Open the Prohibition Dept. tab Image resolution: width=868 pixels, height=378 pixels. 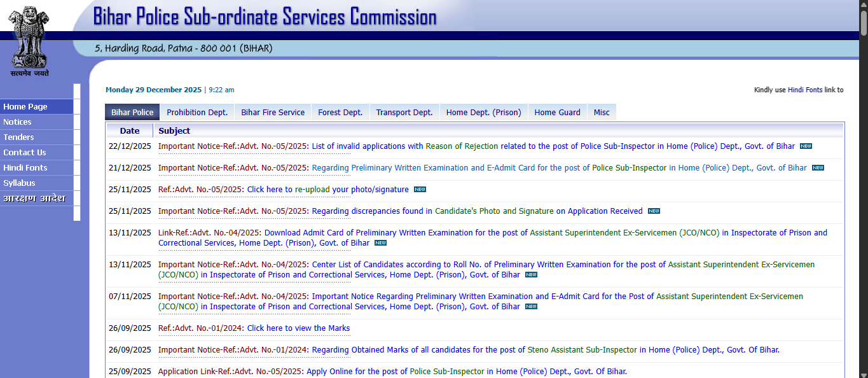pos(196,112)
